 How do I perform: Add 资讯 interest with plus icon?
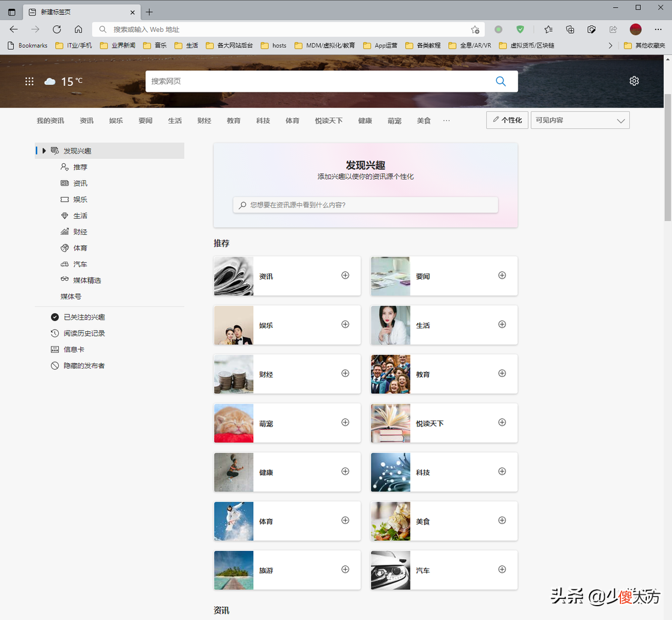point(345,275)
